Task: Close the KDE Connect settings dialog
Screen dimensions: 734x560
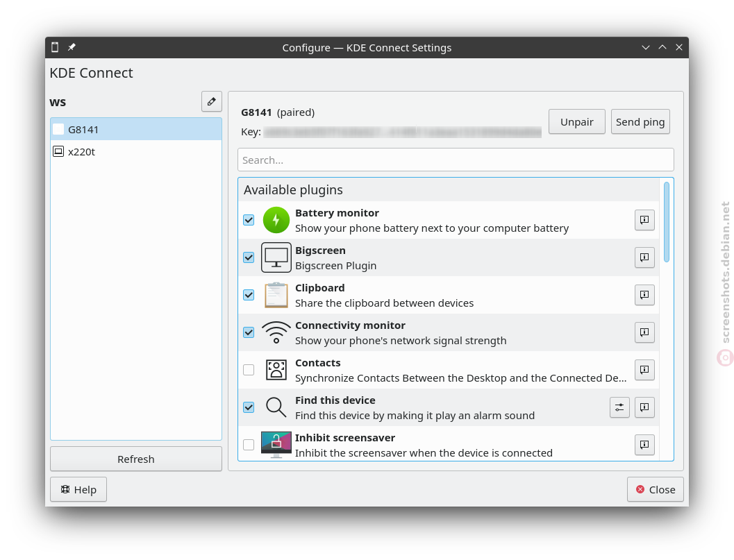Action: pyautogui.click(x=656, y=489)
